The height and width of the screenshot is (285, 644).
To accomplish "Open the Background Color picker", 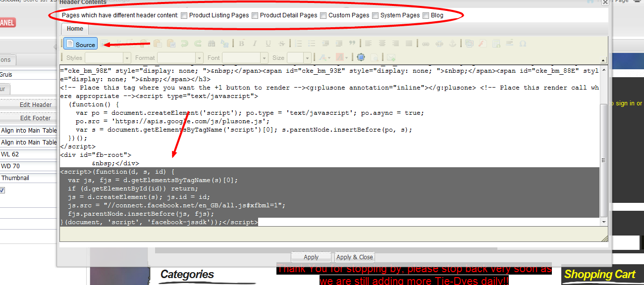I will (x=342, y=57).
